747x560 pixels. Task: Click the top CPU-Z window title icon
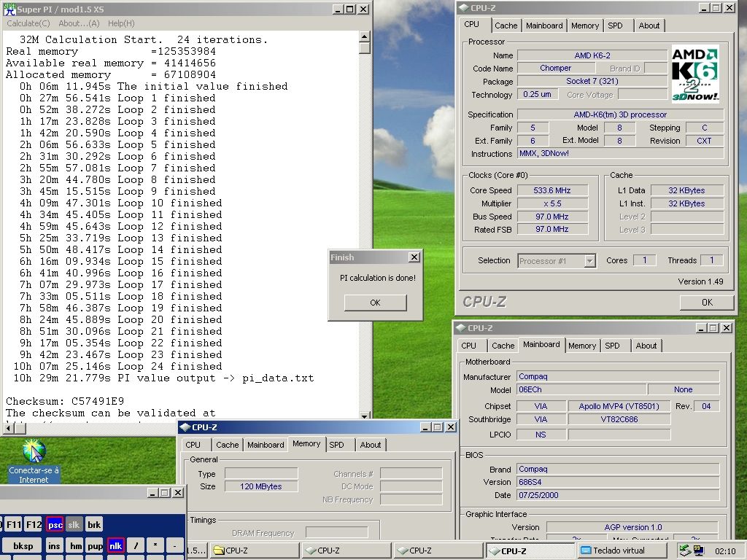(463, 7)
